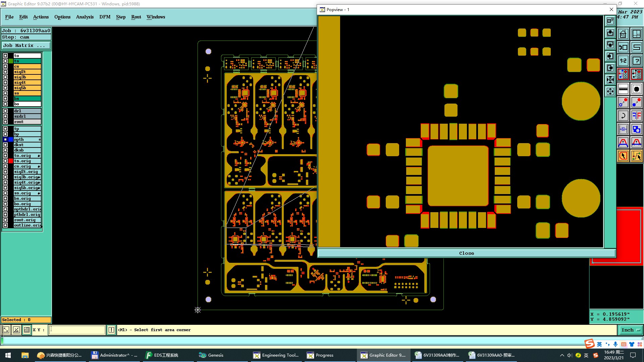
Task: Select the ruler measurement tool
Action: pyautogui.click(x=623, y=89)
